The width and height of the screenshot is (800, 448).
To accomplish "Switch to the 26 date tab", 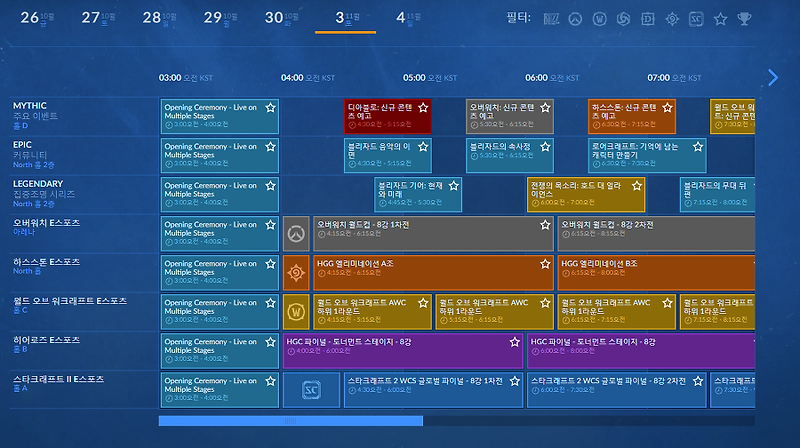I will (37, 18).
